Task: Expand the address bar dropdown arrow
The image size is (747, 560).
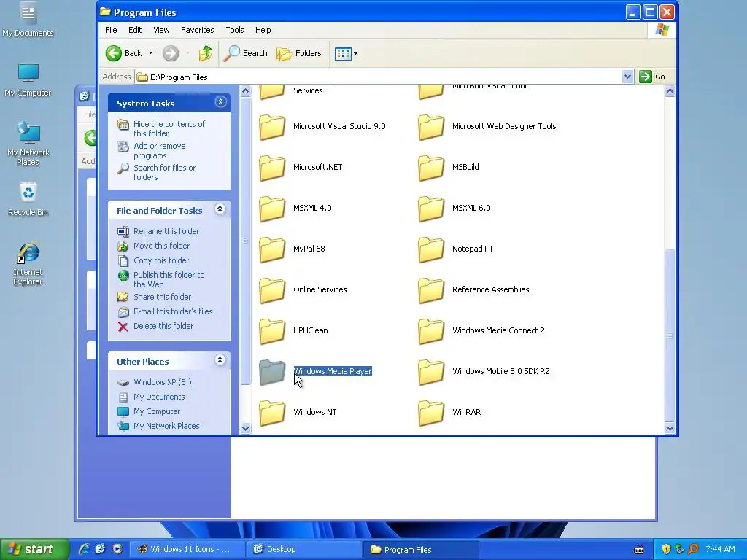Action: (x=628, y=77)
